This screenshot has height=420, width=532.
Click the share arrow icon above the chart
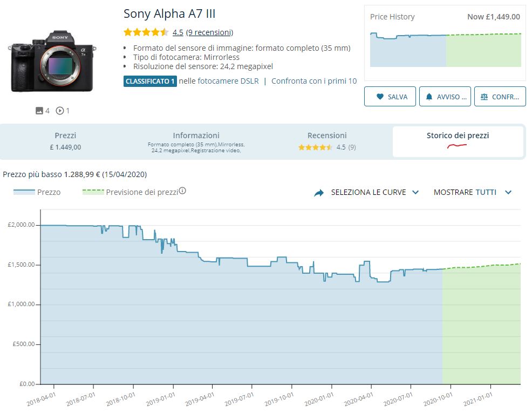pos(319,193)
